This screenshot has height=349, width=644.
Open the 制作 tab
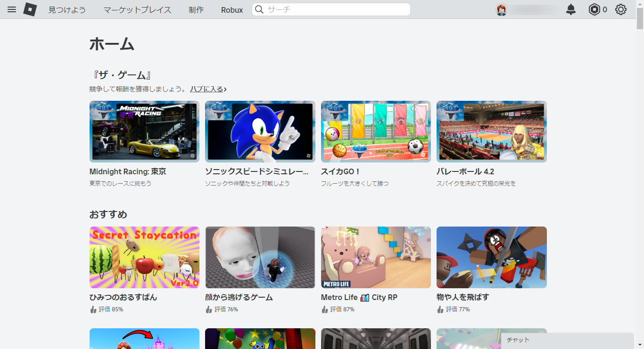(x=196, y=10)
